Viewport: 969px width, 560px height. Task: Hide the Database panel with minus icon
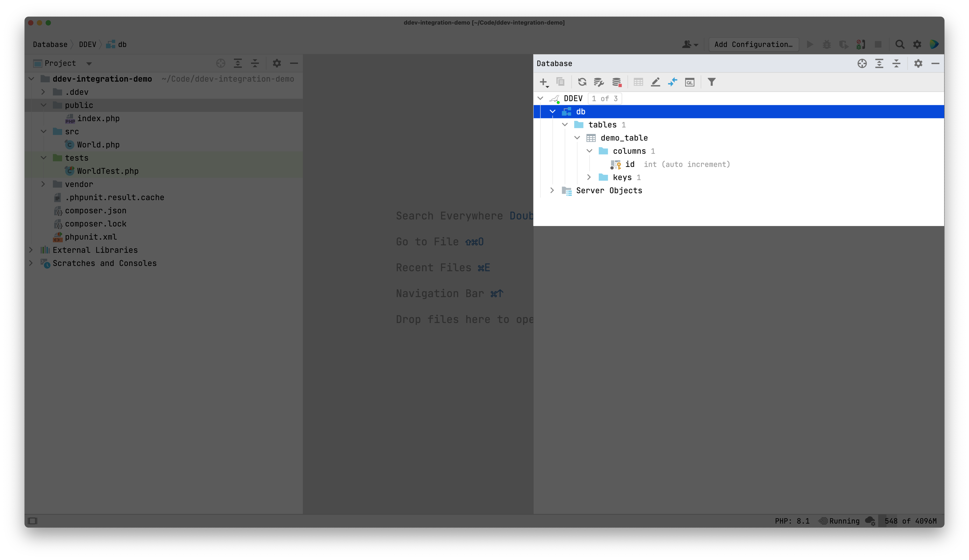click(936, 63)
